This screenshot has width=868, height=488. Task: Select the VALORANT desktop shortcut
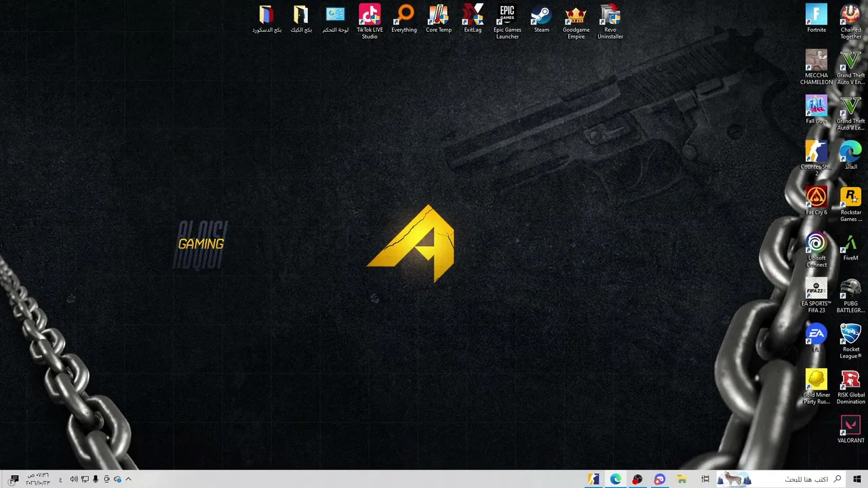pyautogui.click(x=850, y=430)
